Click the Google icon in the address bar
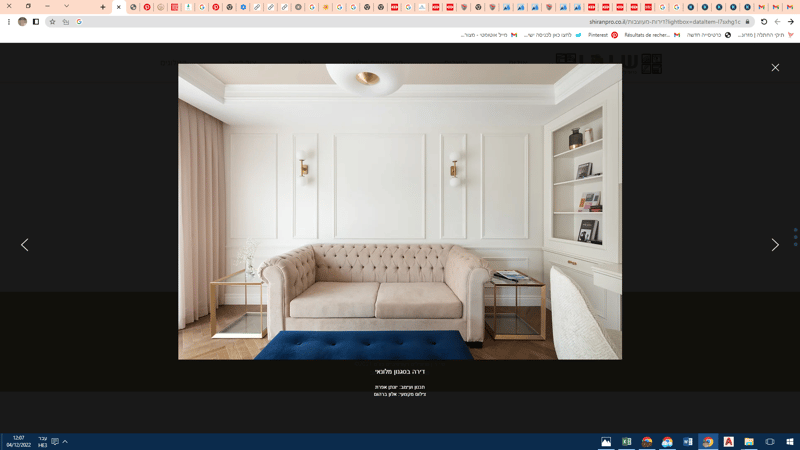The height and width of the screenshot is (450, 800). click(x=79, y=22)
